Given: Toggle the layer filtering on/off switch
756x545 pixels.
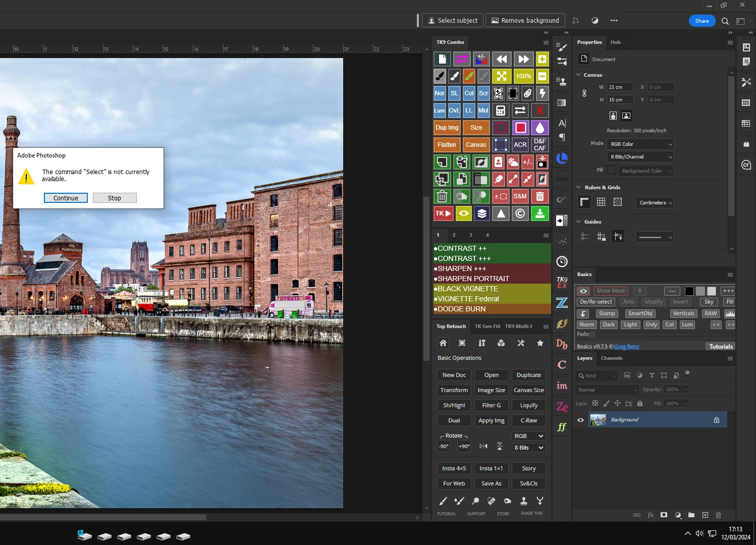Looking at the screenshot, I should [687, 374].
